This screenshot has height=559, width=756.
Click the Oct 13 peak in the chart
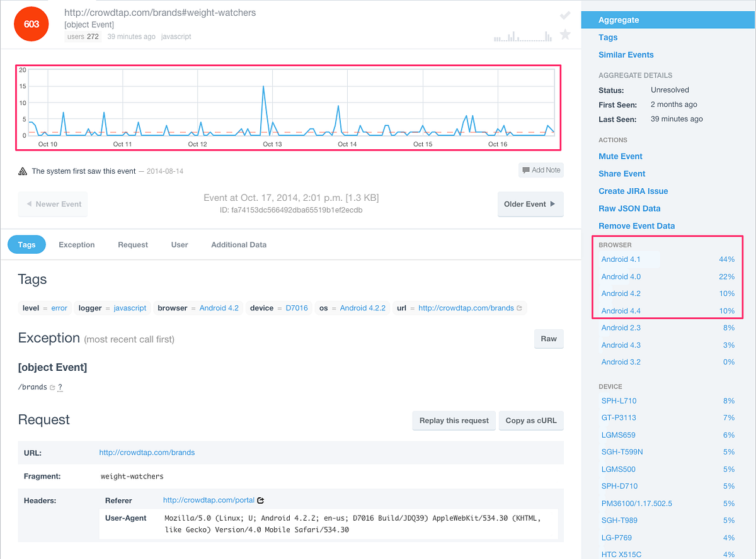(x=263, y=86)
